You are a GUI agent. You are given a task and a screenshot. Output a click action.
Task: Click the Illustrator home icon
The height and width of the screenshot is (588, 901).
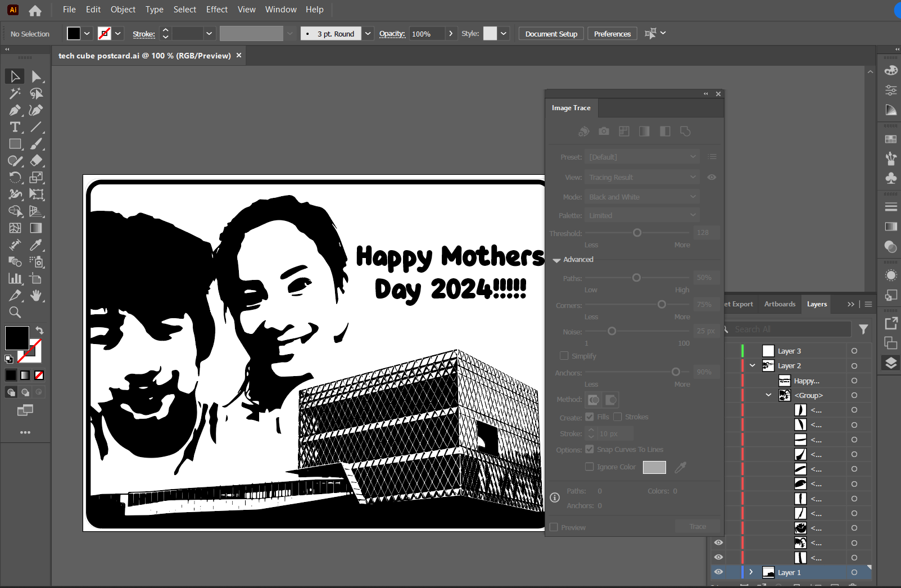(x=35, y=10)
